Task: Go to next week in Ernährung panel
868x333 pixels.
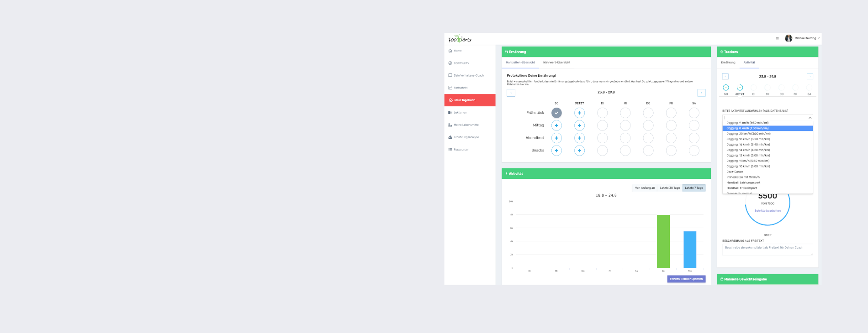Action: [x=701, y=93]
